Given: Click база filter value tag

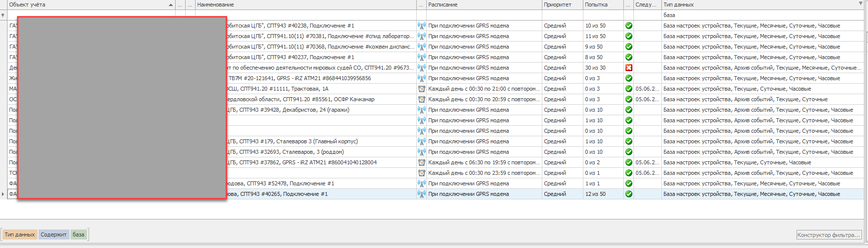Looking at the screenshot, I should pyautogui.click(x=79, y=234).
